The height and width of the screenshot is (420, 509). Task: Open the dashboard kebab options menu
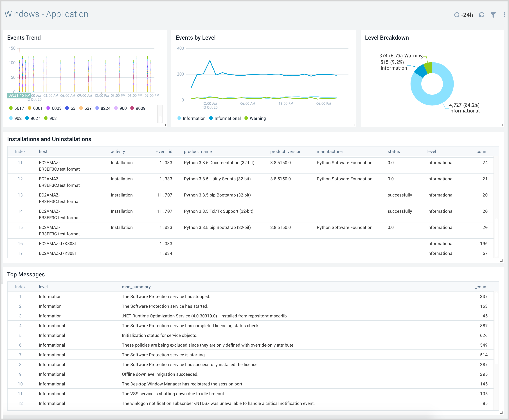(x=505, y=15)
